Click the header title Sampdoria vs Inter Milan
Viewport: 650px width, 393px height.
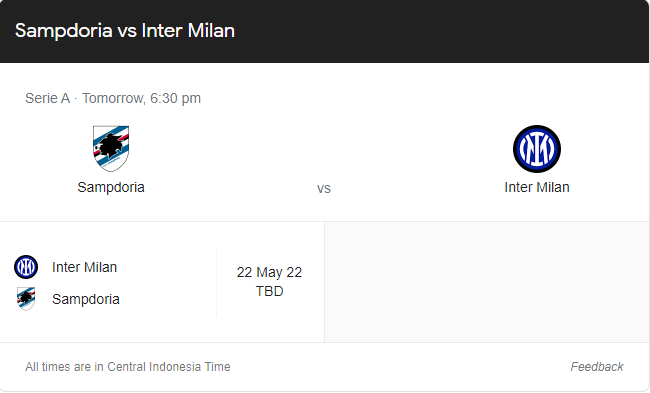point(125,31)
